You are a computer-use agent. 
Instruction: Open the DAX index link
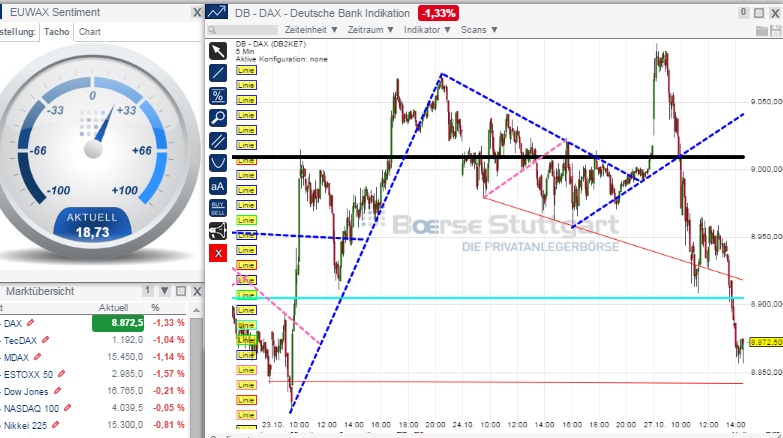coord(13,324)
